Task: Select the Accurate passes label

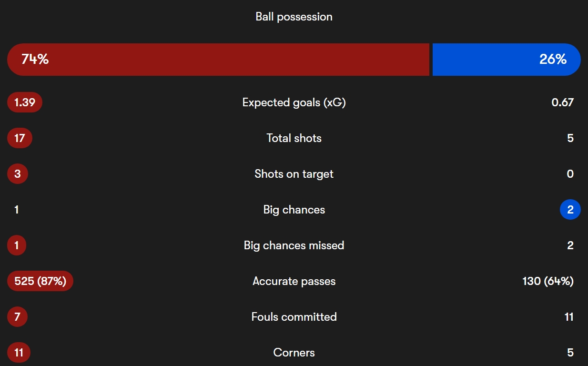Action: coord(294,281)
